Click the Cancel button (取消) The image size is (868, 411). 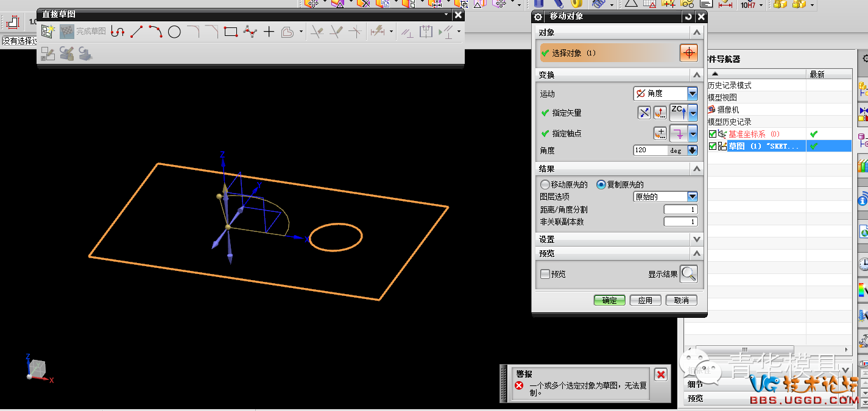pyautogui.click(x=682, y=300)
